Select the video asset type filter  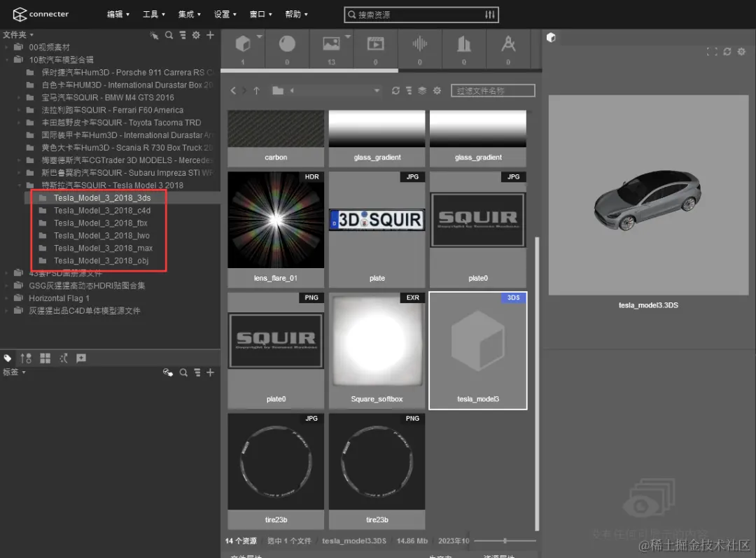point(375,44)
